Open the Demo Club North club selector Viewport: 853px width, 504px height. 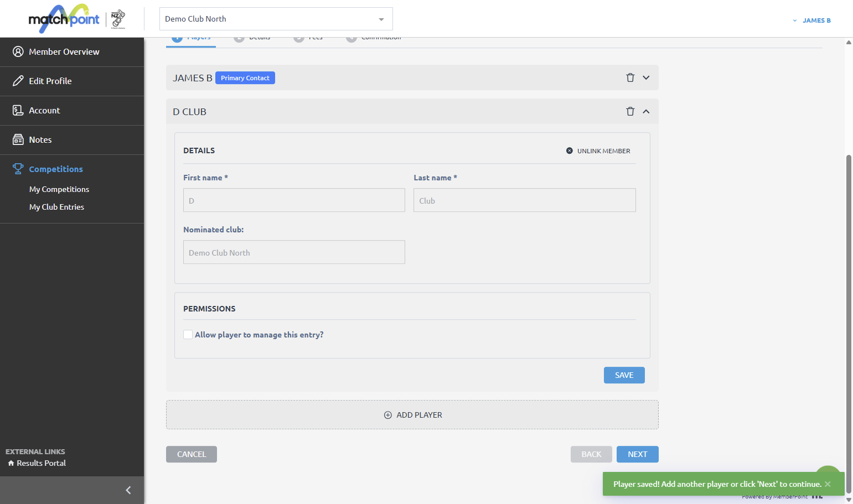pyautogui.click(x=276, y=19)
